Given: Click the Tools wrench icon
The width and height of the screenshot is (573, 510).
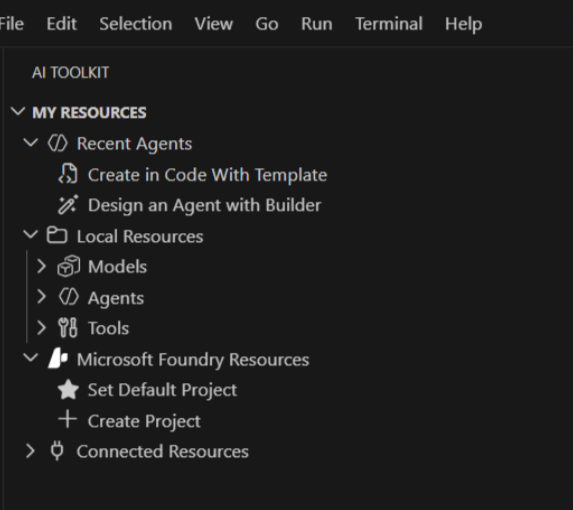Looking at the screenshot, I should click(x=68, y=327).
